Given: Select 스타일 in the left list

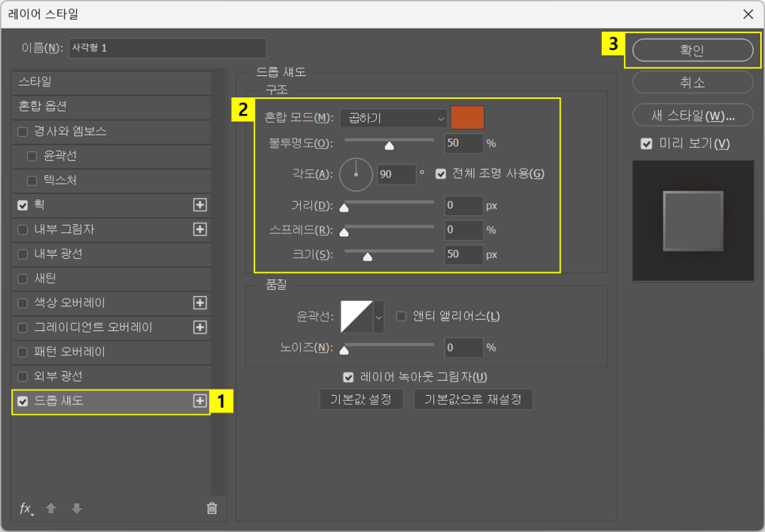Looking at the screenshot, I should click(x=112, y=82).
